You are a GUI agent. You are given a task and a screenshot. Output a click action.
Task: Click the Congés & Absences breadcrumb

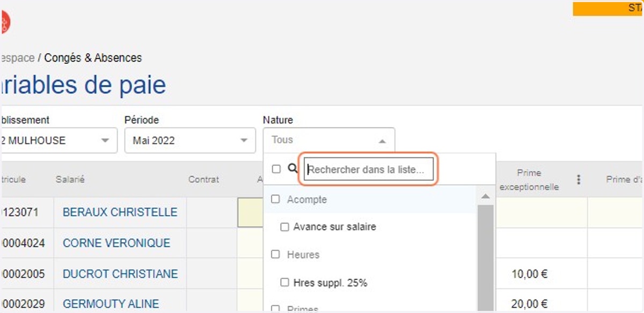[x=93, y=57]
